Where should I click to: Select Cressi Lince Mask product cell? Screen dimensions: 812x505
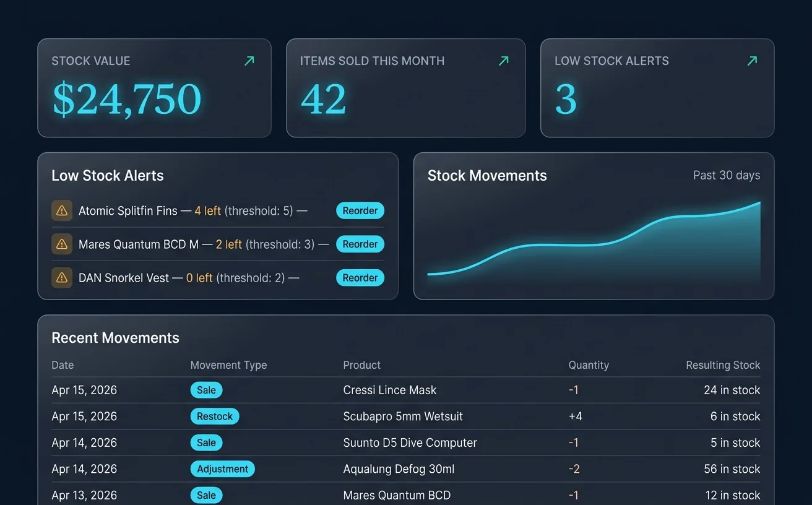pos(390,390)
